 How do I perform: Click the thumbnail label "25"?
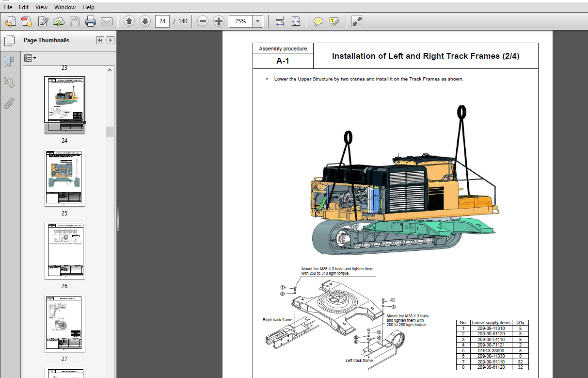pos(64,214)
